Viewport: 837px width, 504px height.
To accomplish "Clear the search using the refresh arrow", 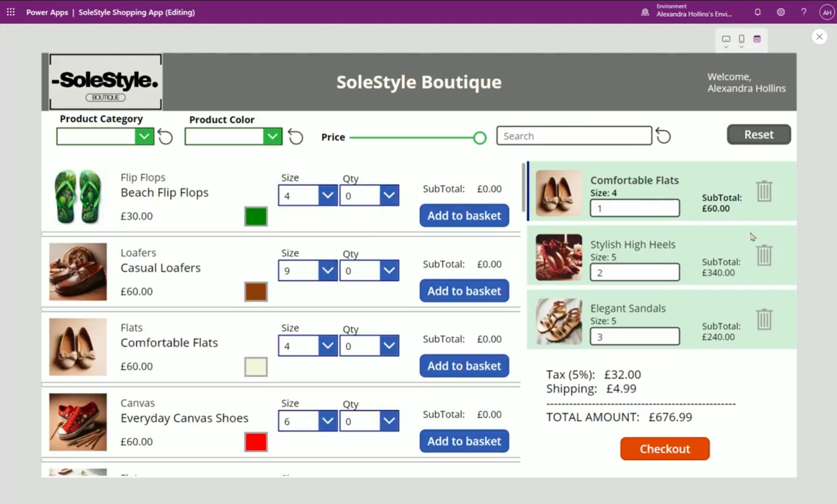I will pos(663,136).
